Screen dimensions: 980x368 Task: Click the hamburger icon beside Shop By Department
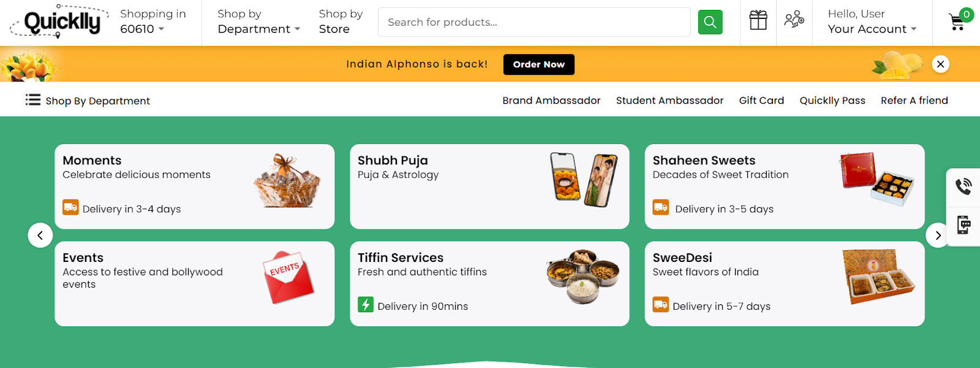click(x=33, y=100)
